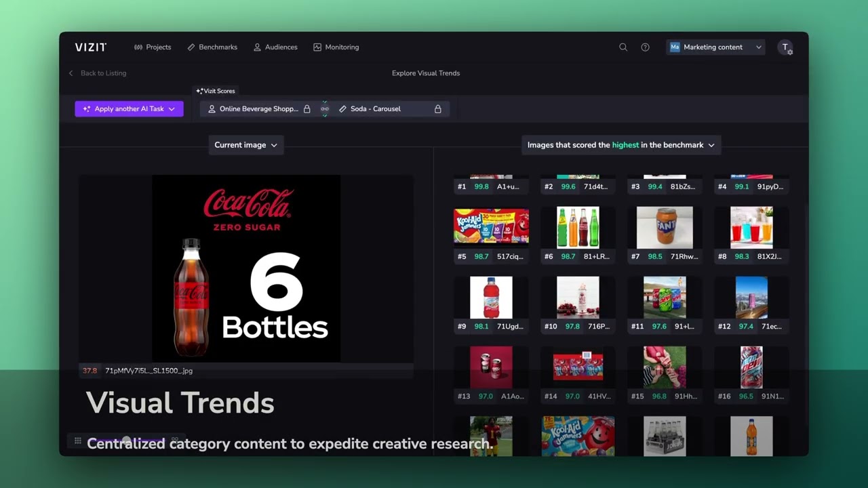
Task: Click the 99.1 score of image #4
Action: tap(742, 186)
